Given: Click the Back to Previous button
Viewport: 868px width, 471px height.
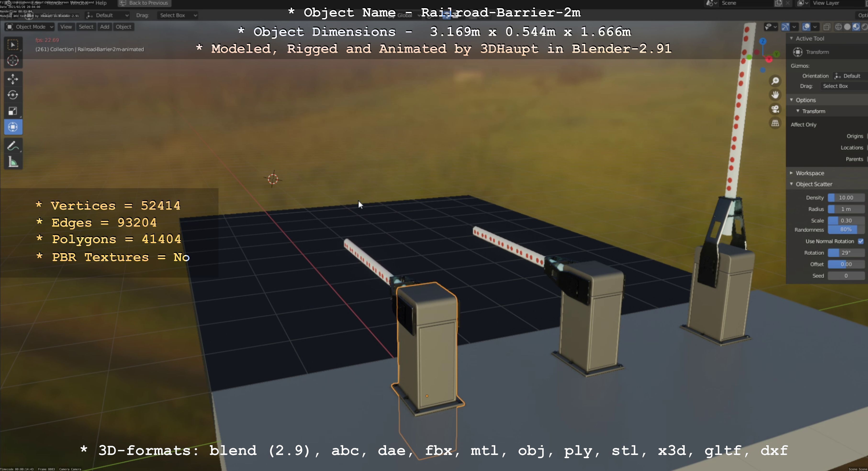Looking at the screenshot, I should pyautogui.click(x=145, y=3).
